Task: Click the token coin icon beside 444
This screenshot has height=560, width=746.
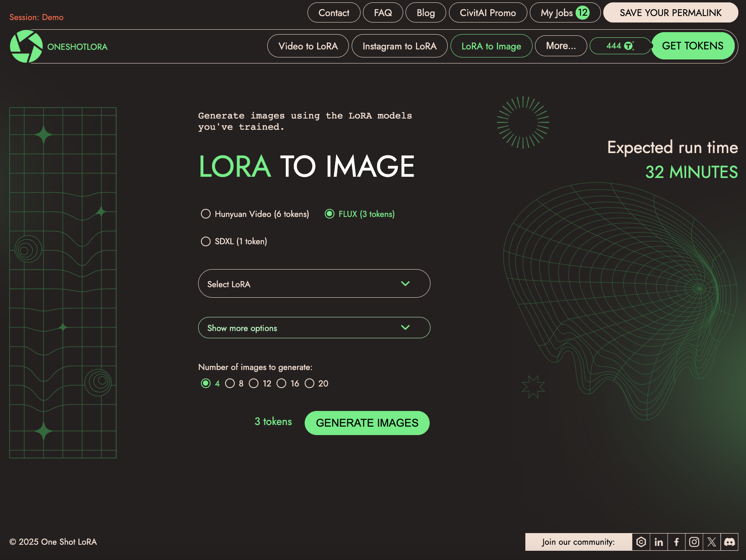Action: pos(629,46)
